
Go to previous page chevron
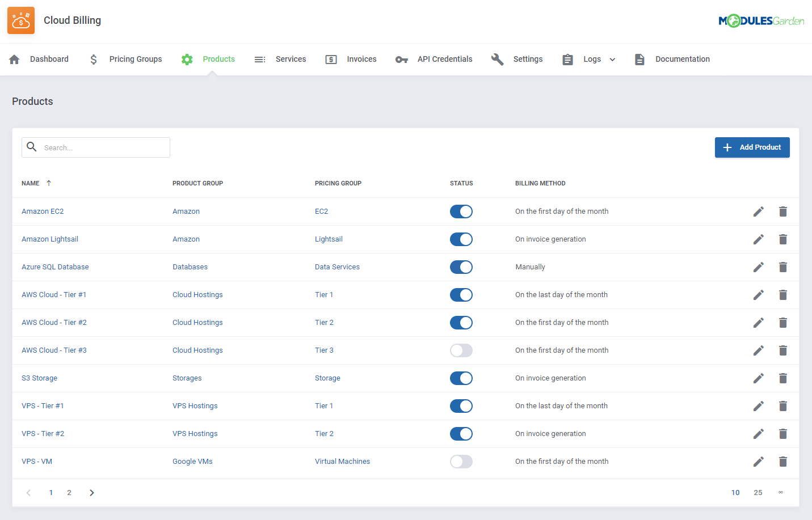pos(28,493)
